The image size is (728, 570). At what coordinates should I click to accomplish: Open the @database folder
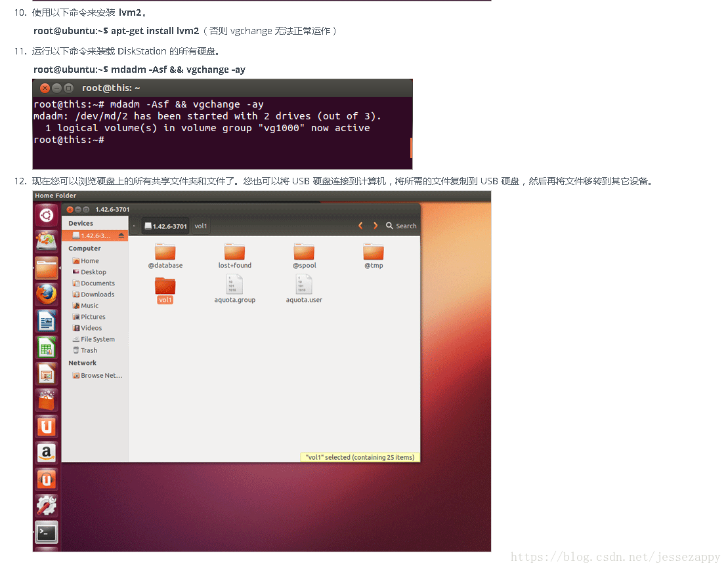[x=165, y=256]
